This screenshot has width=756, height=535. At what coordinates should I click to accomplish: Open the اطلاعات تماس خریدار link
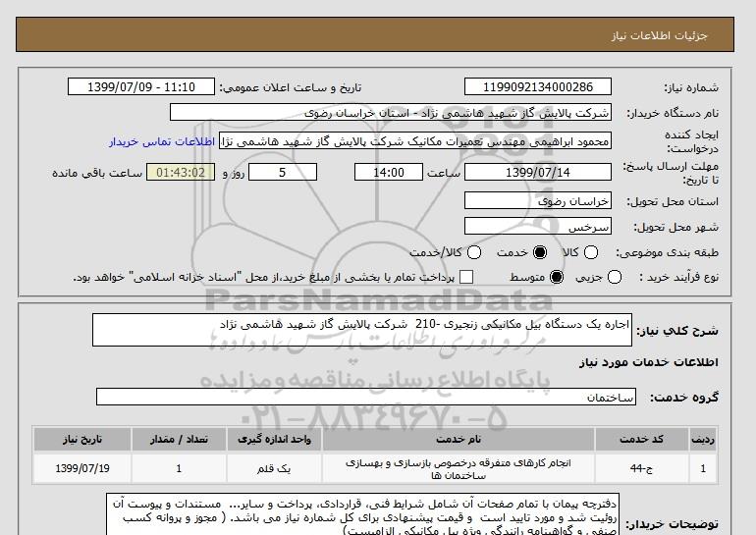pyautogui.click(x=162, y=141)
